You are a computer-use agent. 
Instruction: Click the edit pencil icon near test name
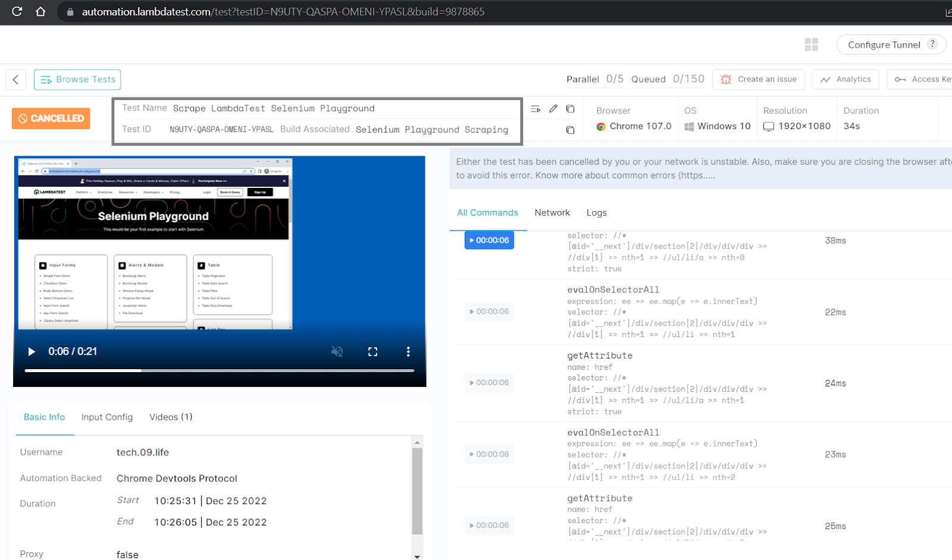tap(553, 108)
